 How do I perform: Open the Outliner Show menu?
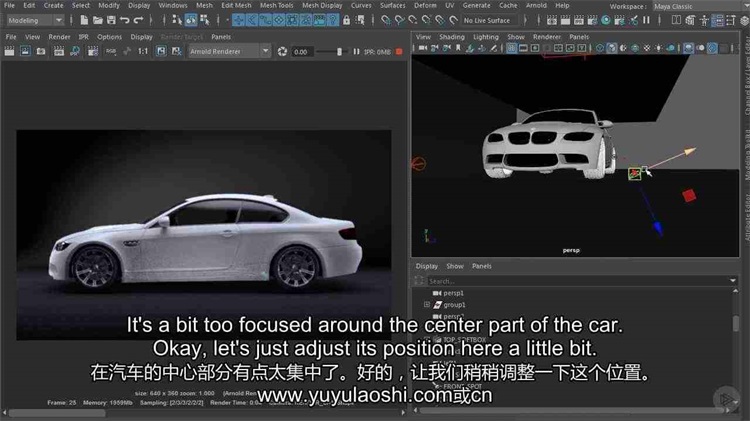[455, 266]
